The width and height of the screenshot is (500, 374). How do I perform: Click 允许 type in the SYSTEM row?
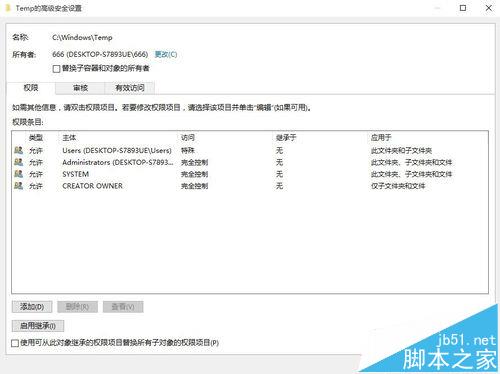(36, 174)
